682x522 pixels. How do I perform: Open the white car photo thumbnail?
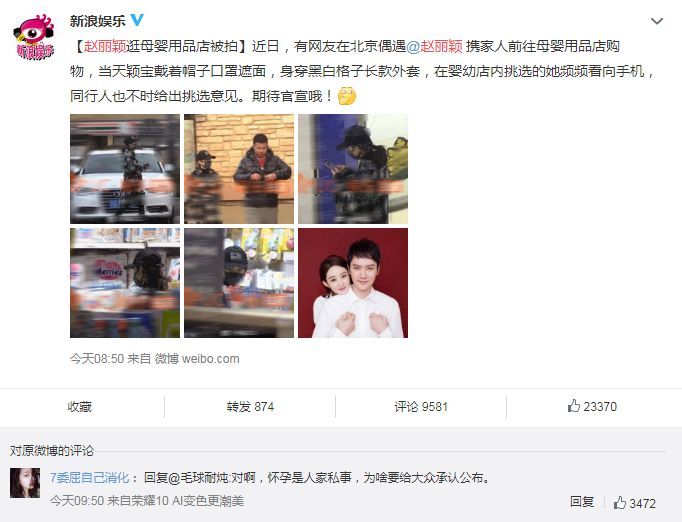tap(125, 169)
